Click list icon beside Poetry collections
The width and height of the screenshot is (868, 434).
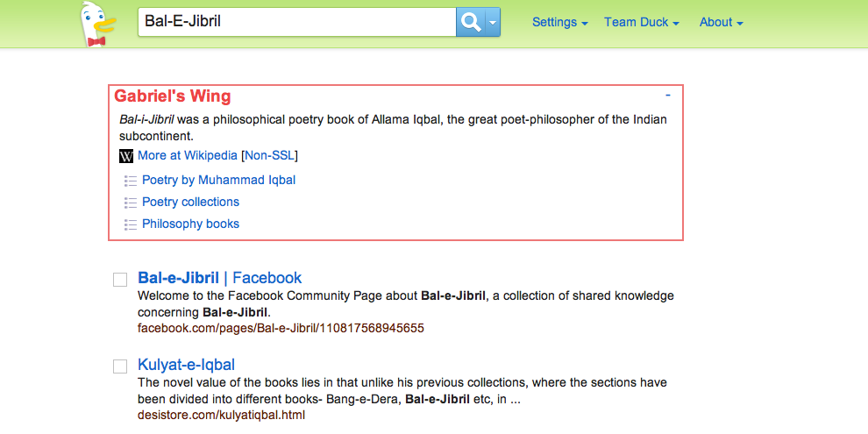click(131, 203)
